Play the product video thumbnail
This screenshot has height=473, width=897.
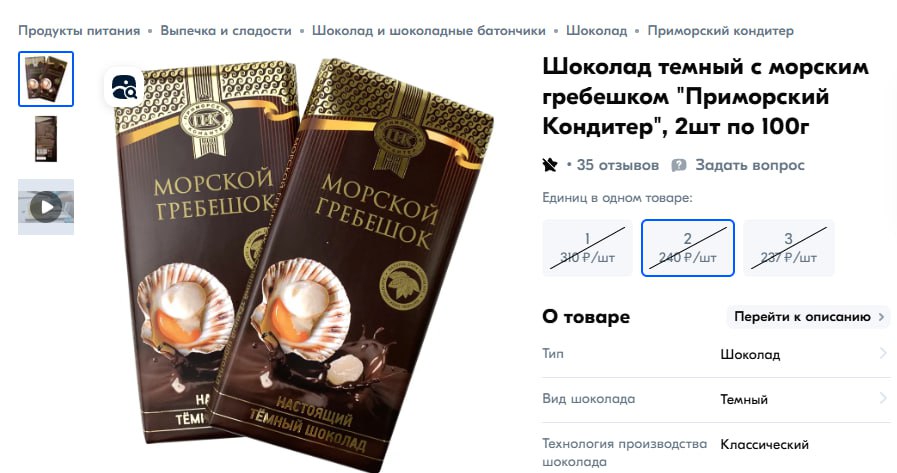click(46, 206)
